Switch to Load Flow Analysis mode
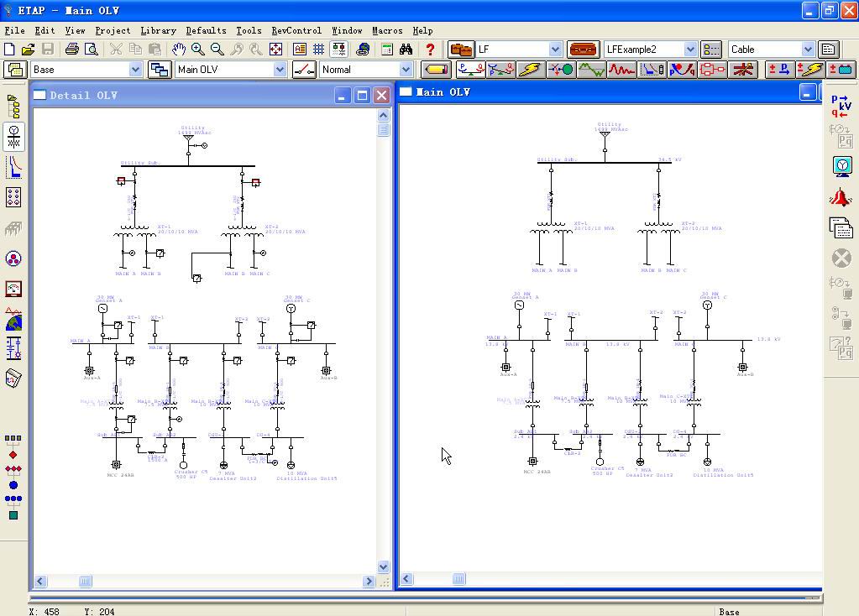Image resolution: width=859 pixels, height=616 pixels. (x=470, y=70)
